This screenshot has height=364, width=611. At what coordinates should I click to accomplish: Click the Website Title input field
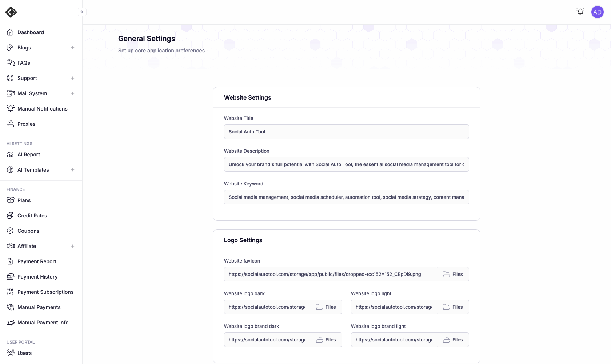point(346,132)
